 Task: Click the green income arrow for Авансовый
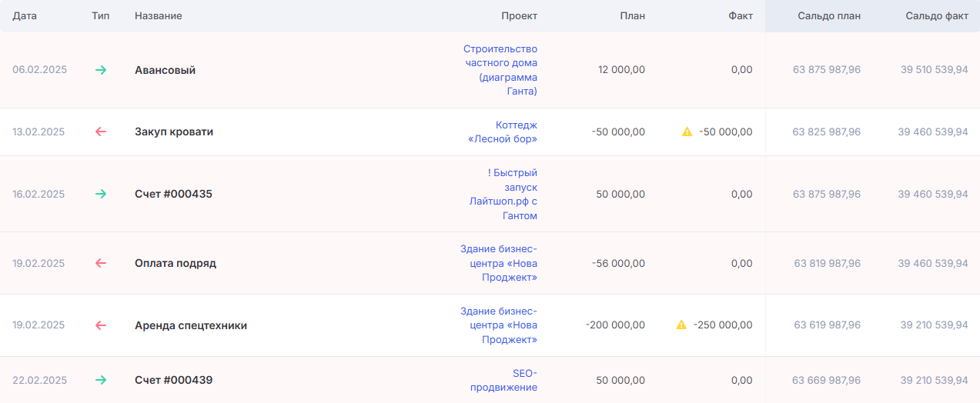pos(101,70)
